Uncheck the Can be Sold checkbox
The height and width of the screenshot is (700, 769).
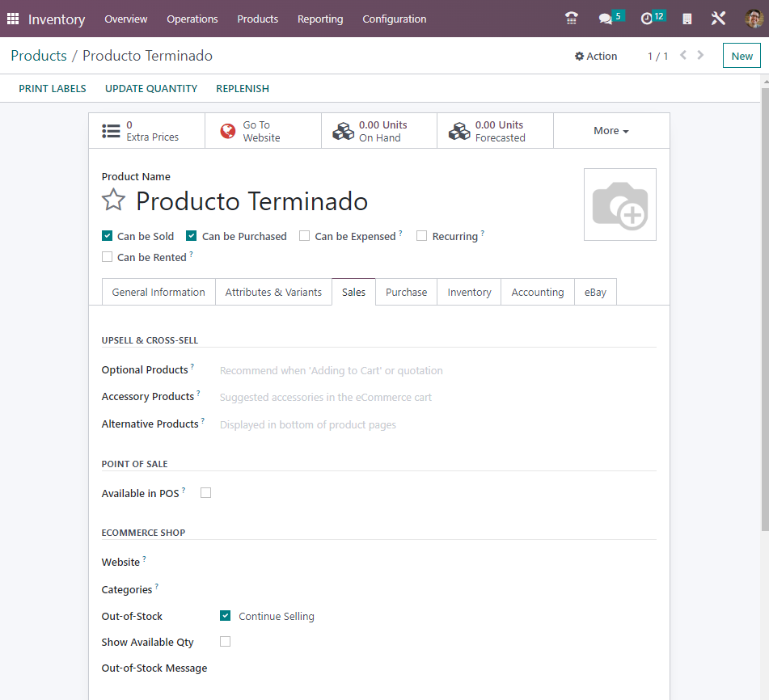(x=108, y=236)
